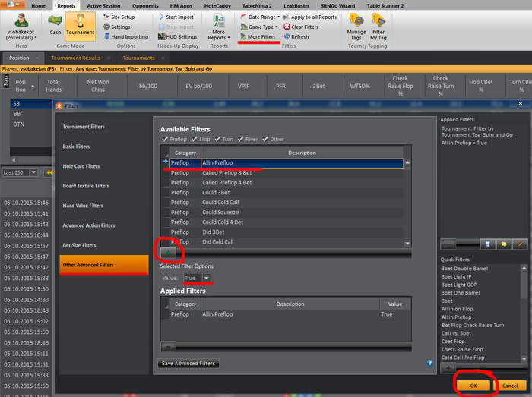Select Tournament game mode
This screenshot has width=532, height=397.
80,26
